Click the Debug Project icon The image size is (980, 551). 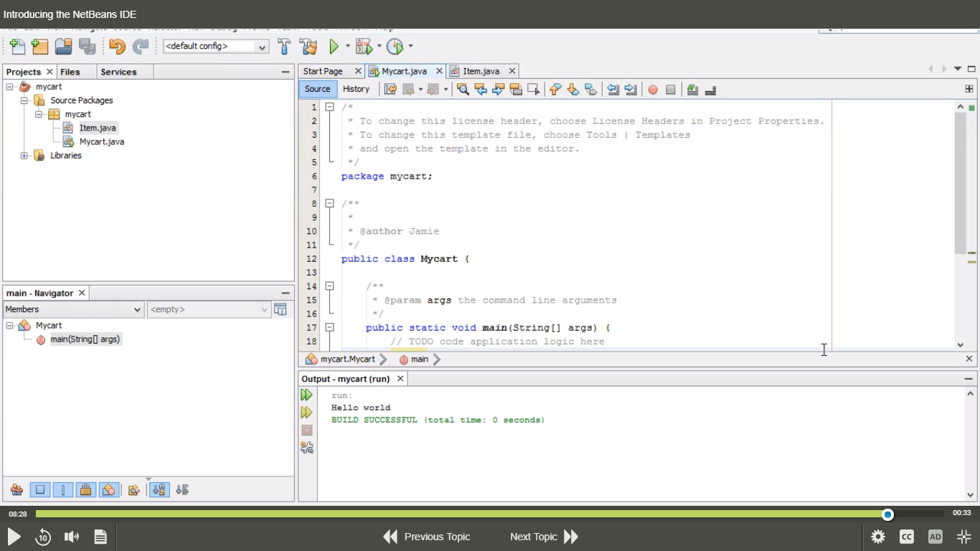(364, 47)
